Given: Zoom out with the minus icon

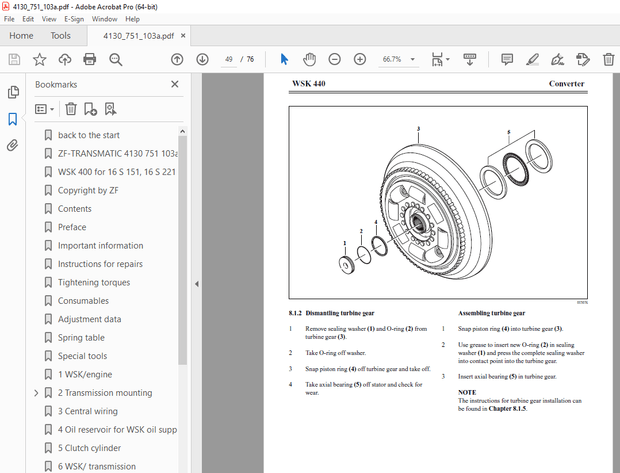Looking at the screenshot, I should coord(335,60).
